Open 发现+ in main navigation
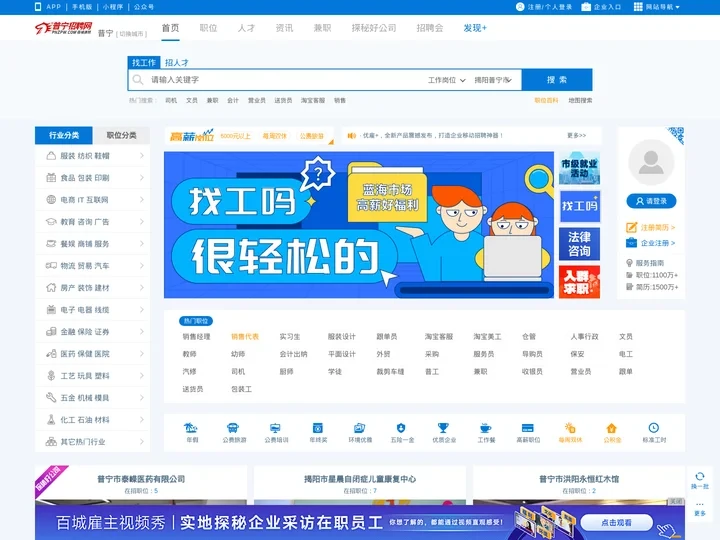The width and height of the screenshot is (720, 540). [x=475, y=28]
